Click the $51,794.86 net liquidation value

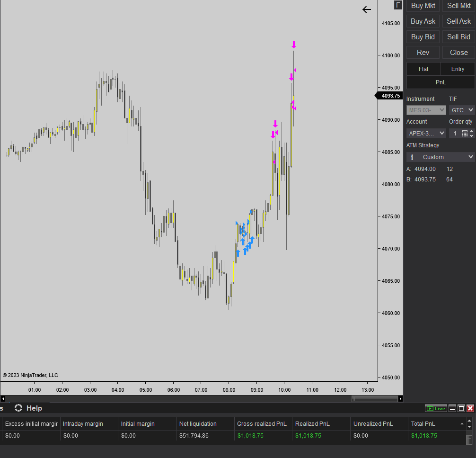pos(194,436)
